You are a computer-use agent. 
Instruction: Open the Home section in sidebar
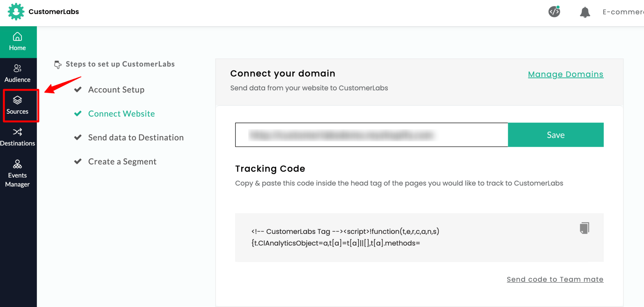(18, 42)
